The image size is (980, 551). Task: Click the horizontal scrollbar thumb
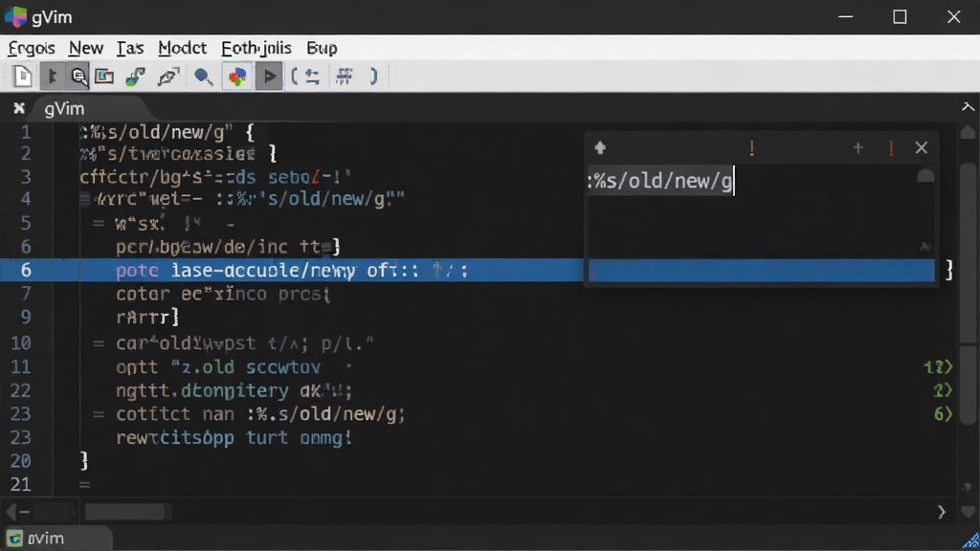125,513
